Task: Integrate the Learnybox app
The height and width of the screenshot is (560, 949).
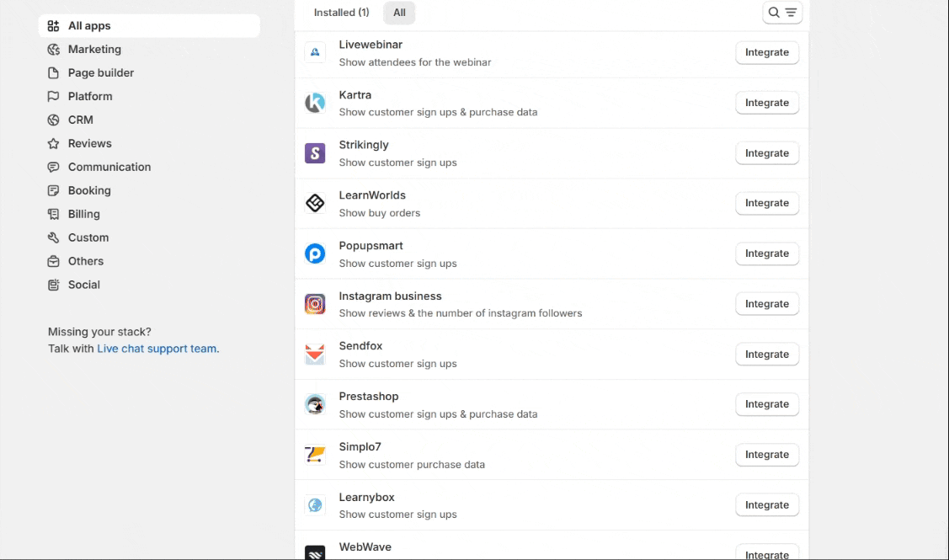Action: pyautogui.click(x=767, y=505)
